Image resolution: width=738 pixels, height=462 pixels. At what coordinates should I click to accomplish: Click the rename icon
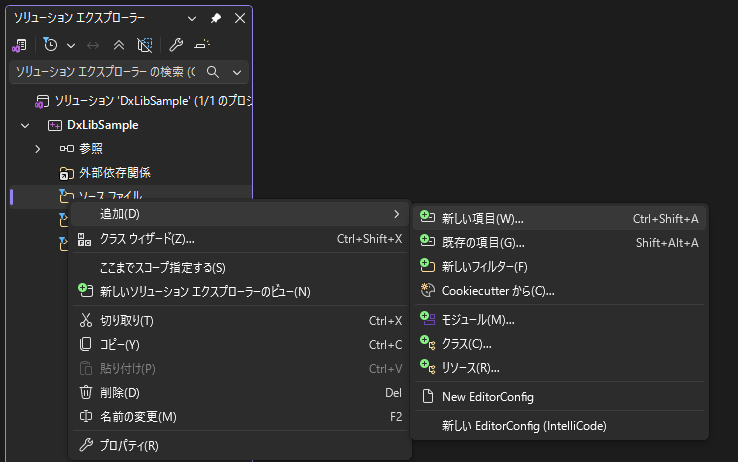click(86, 416)
